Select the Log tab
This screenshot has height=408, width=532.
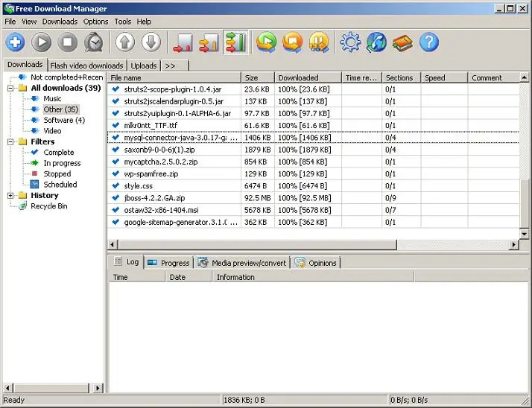tap(126, 262)
